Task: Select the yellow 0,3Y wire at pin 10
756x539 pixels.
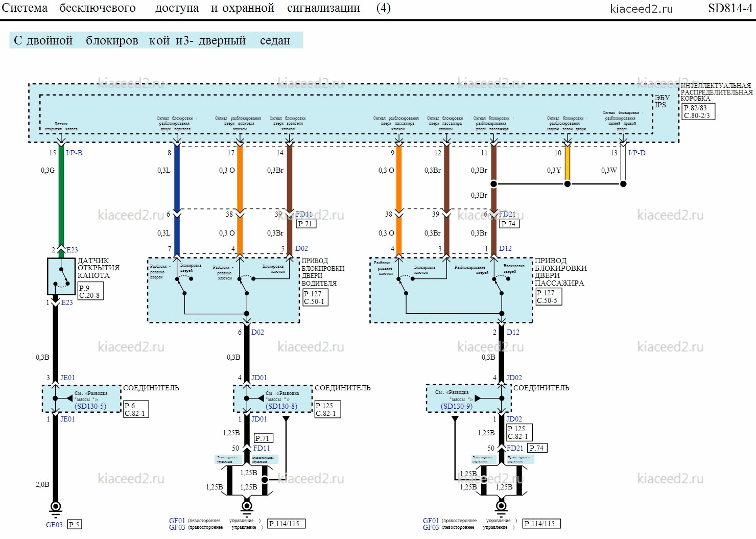Action: point(567,163)
